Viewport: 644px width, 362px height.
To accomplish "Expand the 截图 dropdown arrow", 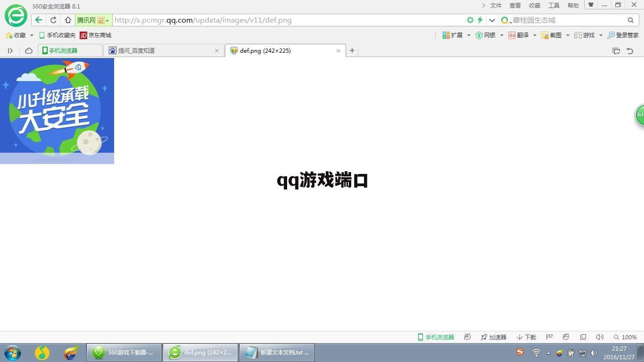I will tap(568, 35).
